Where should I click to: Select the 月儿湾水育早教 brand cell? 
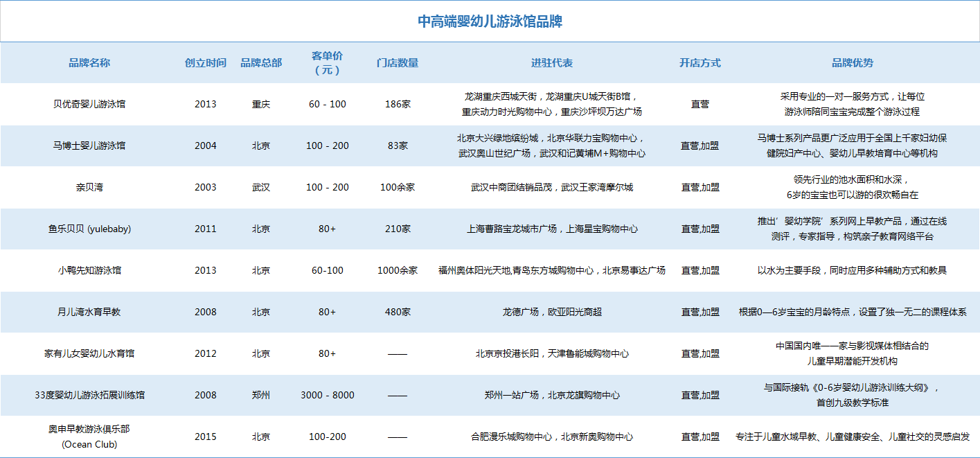tap(89, 312)
